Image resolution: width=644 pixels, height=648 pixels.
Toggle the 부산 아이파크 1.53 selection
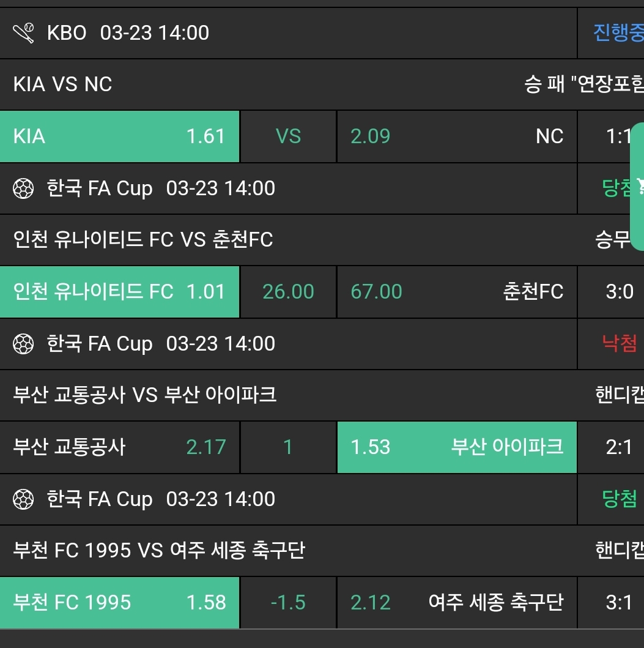click(x=457, y=447)
